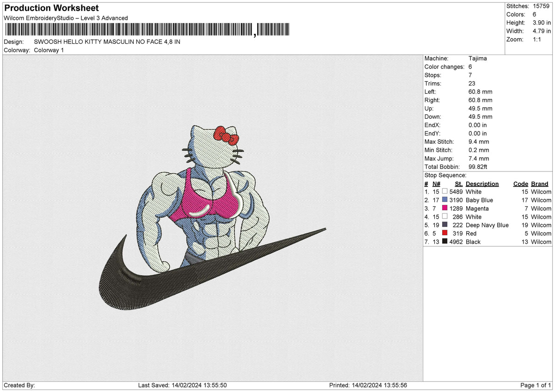This screenshot has width=555, height=392.
Task: Click stitch count 5489 in row 1
Action: coord(456,192)
